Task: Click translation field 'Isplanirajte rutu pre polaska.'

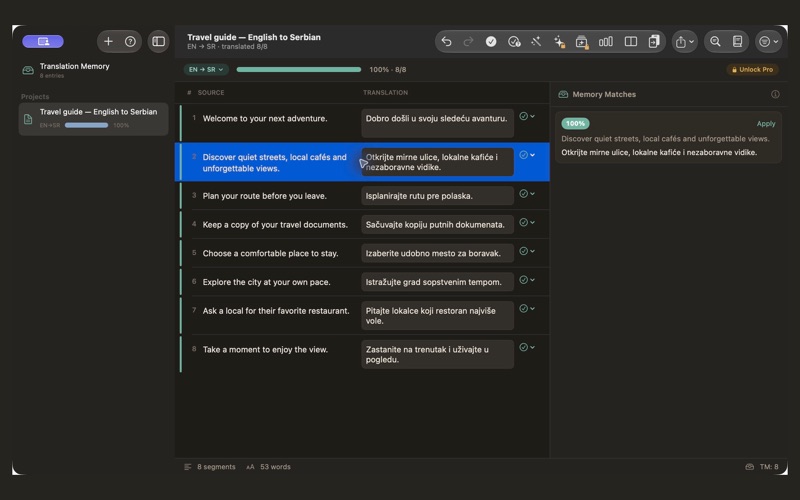Action: [437, 196]
